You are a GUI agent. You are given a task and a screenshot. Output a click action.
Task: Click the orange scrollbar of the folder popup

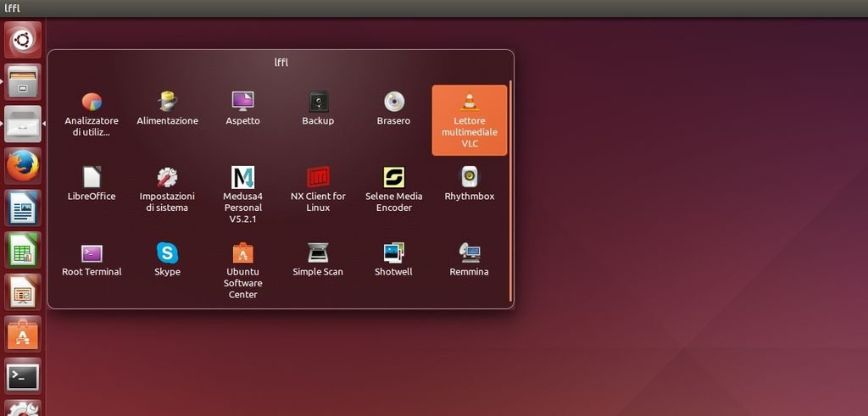click(510, 191)
